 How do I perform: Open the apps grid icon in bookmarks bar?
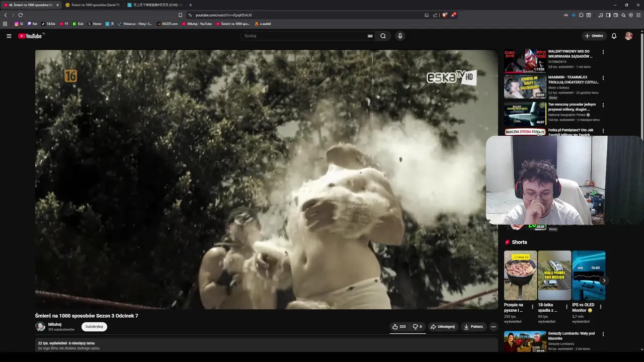click(5, 24)
